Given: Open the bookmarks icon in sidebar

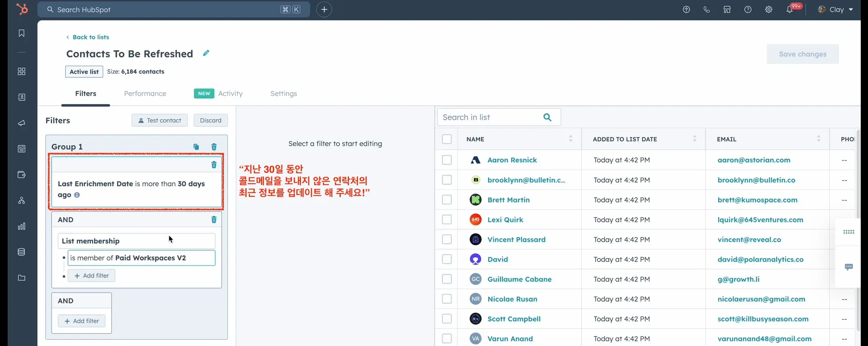Looking at the screenshot, I should [21, 33].
